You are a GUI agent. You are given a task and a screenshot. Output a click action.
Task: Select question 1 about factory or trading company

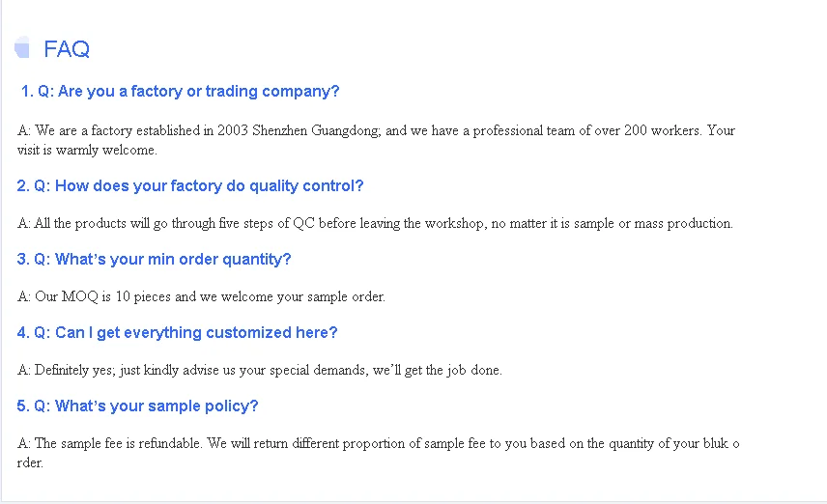click(x=181, y=92)
